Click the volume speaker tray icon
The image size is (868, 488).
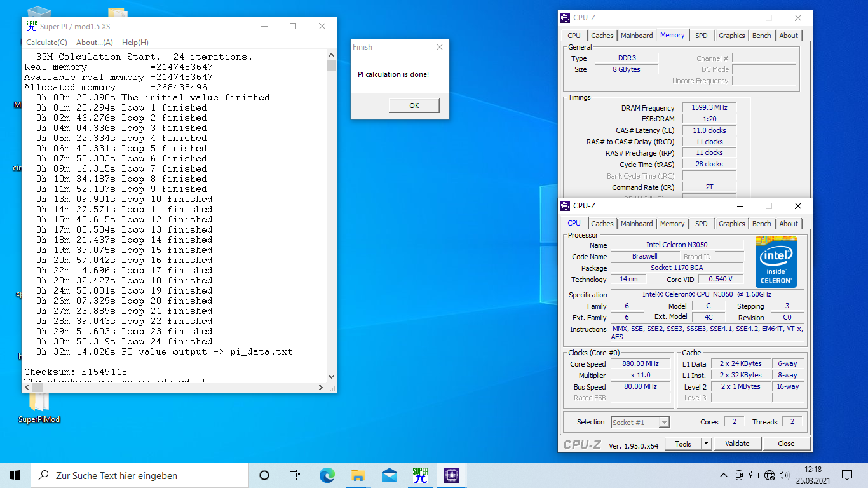(783, 475)
